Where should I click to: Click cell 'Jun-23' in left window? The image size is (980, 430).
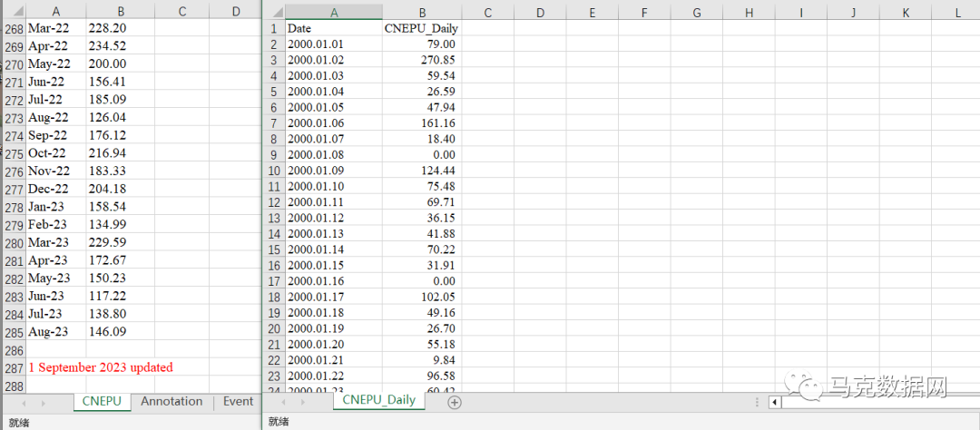pyautogui.click(x=55, y=297)
